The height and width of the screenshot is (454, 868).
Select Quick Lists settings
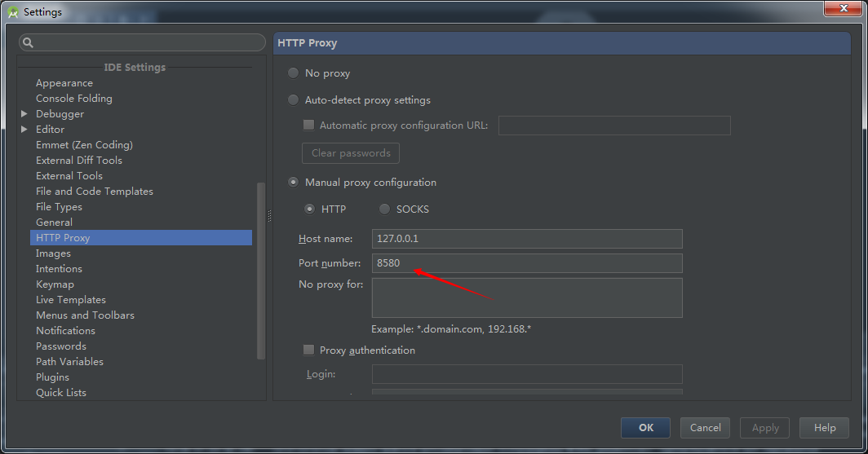[61, 393]
